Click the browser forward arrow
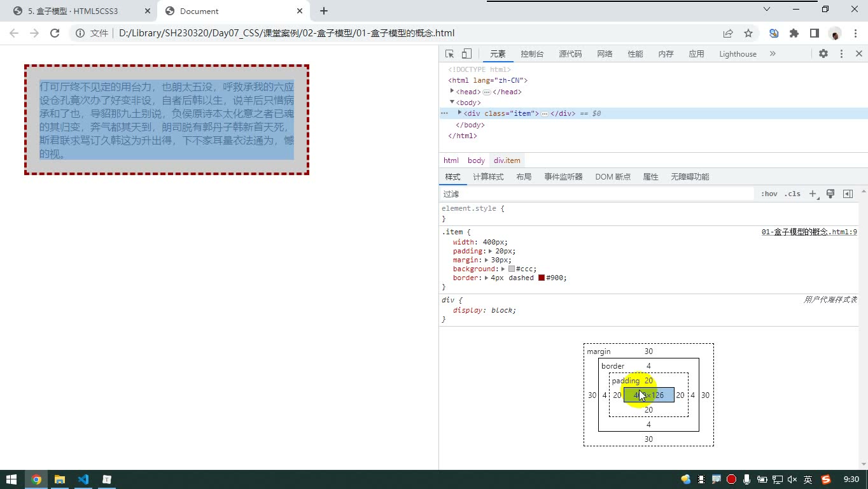 coord(34,33)
